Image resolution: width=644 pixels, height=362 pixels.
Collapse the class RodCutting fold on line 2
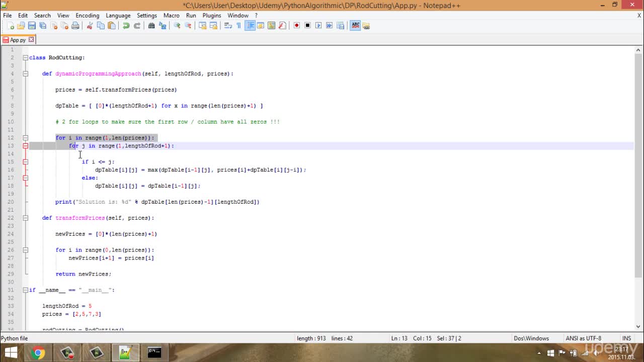25,57
